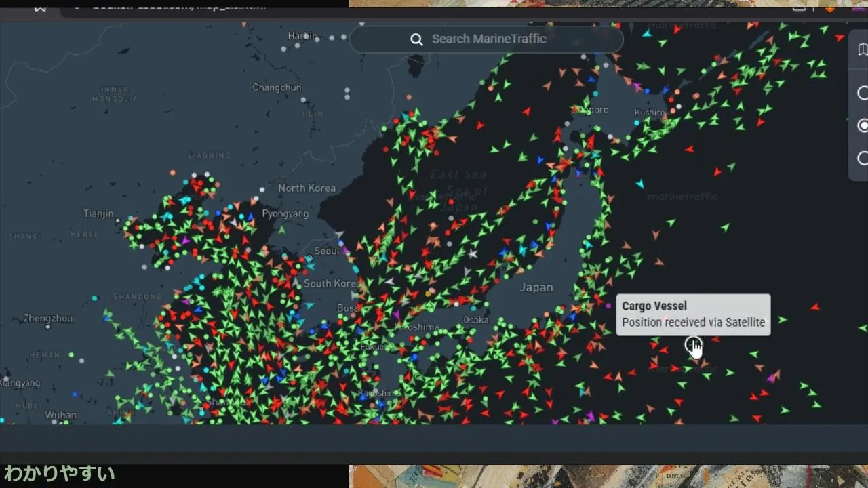The height and width of the screenshot is (488, 868).
Task: Click the purple vessel near Tianjin coast
Action: [x=185, y=241]
